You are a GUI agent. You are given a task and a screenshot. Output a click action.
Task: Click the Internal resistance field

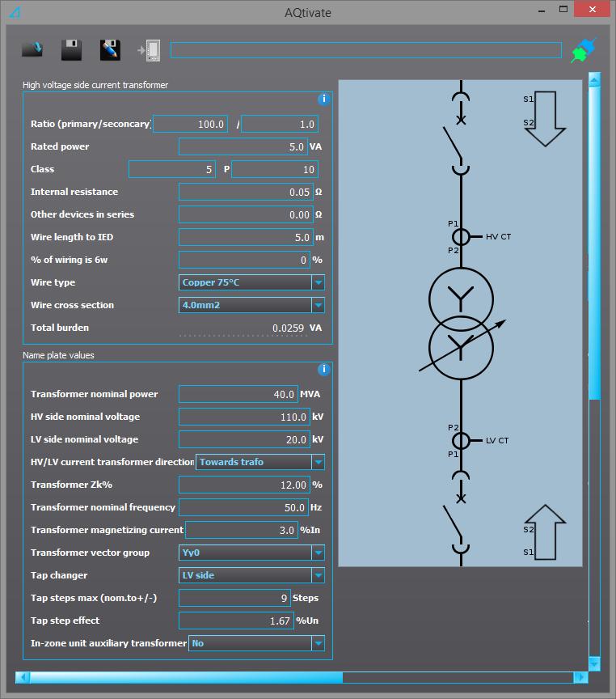click(246, 192)
